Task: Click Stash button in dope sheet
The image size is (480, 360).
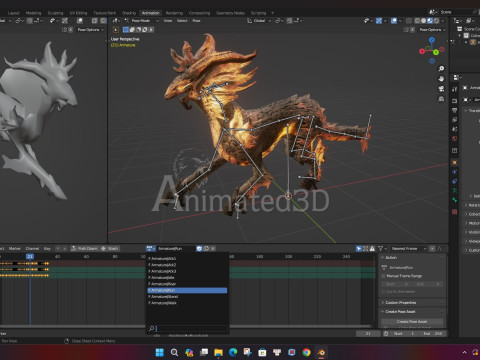Action: pos(110,249)
